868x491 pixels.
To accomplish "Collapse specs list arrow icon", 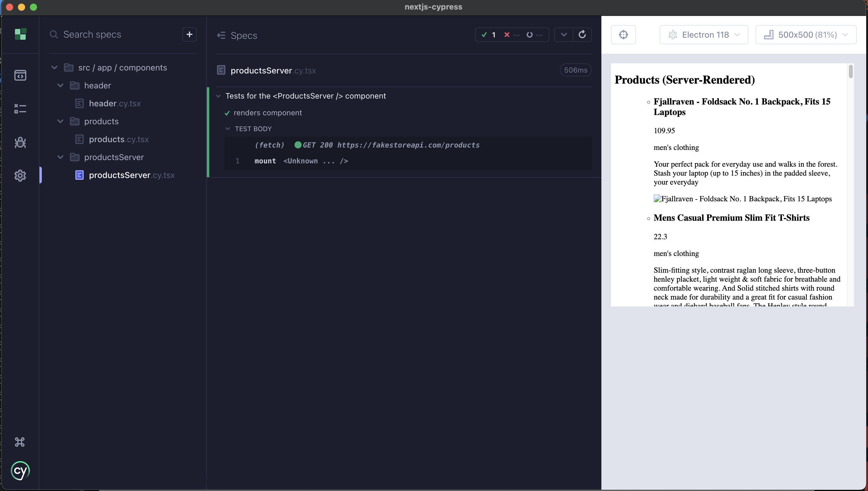I will [221, 36].
